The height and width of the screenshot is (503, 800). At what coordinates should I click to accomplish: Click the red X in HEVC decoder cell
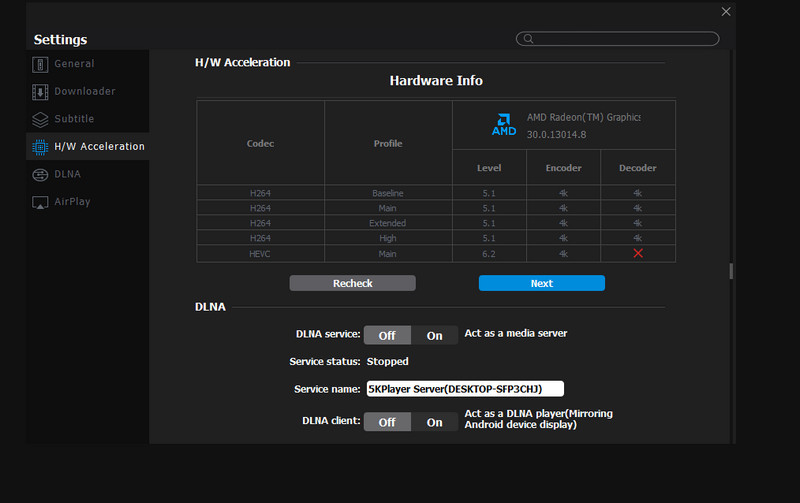pos(637,254)
